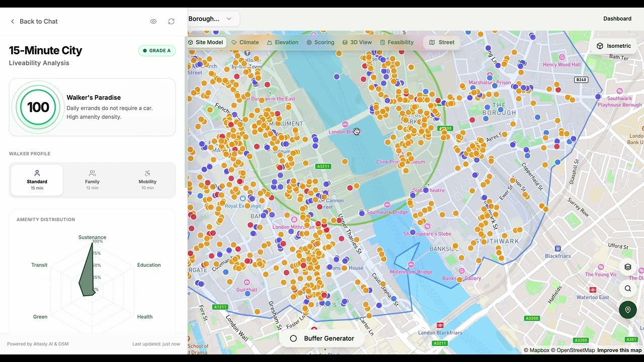Select the Standard 15 min walker profile
Viewport: 644px width, 362px height.
click(x=37, y=180)
